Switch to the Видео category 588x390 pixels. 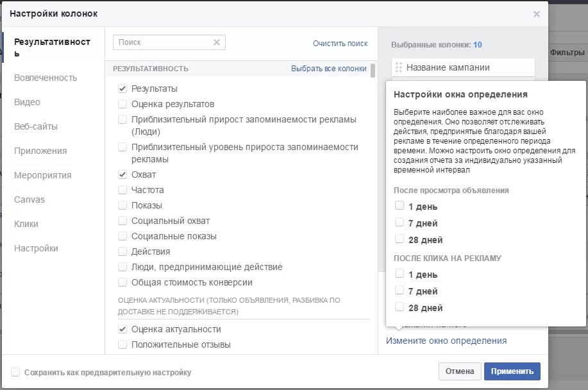tap(27, 102)
